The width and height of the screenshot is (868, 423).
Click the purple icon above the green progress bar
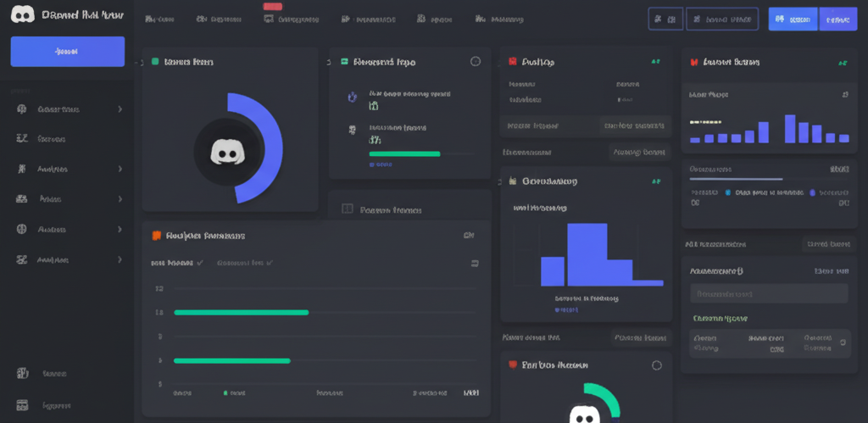[352, 97]
